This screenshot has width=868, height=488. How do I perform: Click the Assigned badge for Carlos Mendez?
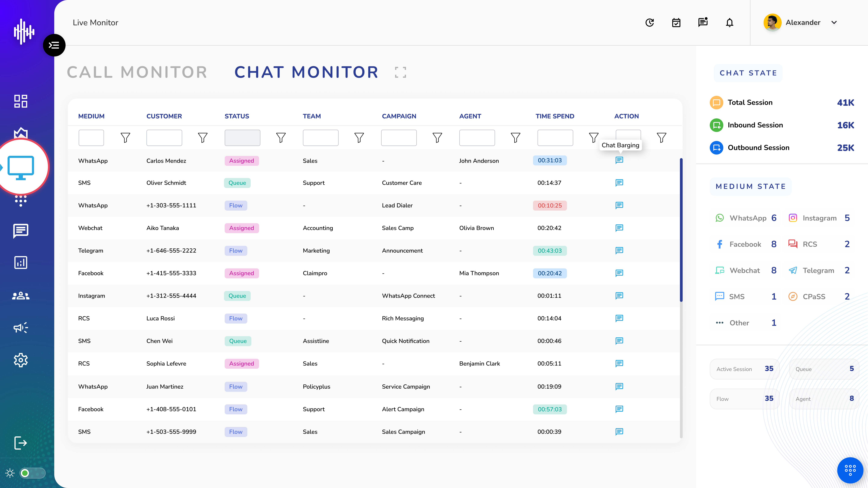[242, 161]
